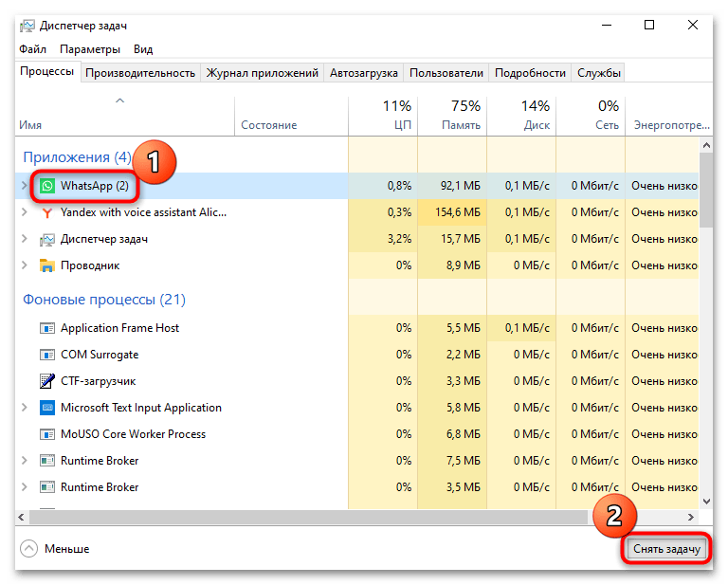This screenshot has height=585, width=728.
Task: Click the Microsoft Text Input Application icon
Action: pyautogui.click(x=46, y=408)
